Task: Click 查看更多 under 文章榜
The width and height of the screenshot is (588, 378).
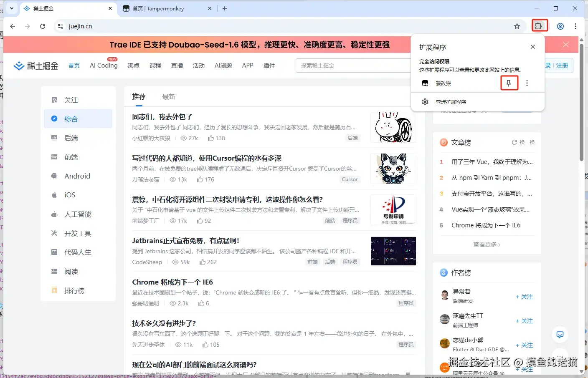Action: (487, 244)
